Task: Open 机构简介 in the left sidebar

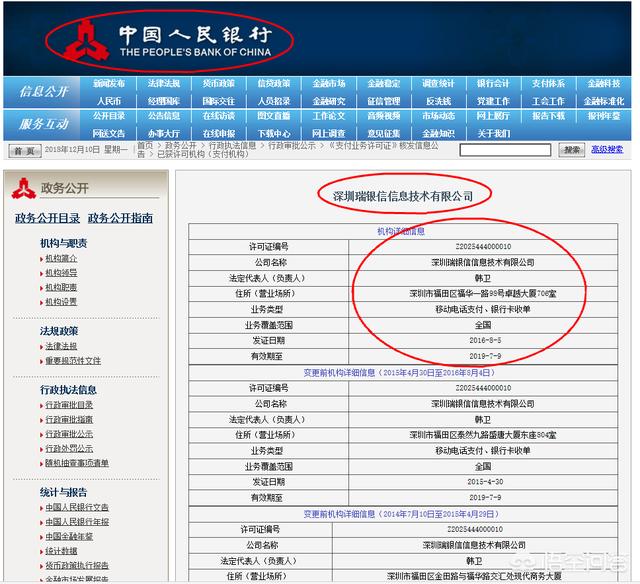Action: [60, 258]
